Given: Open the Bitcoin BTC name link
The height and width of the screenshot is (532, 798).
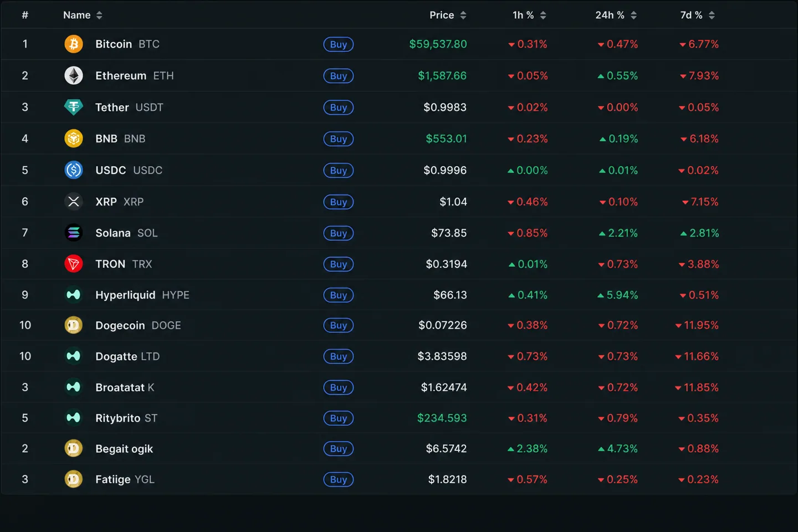Looking at the screenshot, I should click(127, 44).
